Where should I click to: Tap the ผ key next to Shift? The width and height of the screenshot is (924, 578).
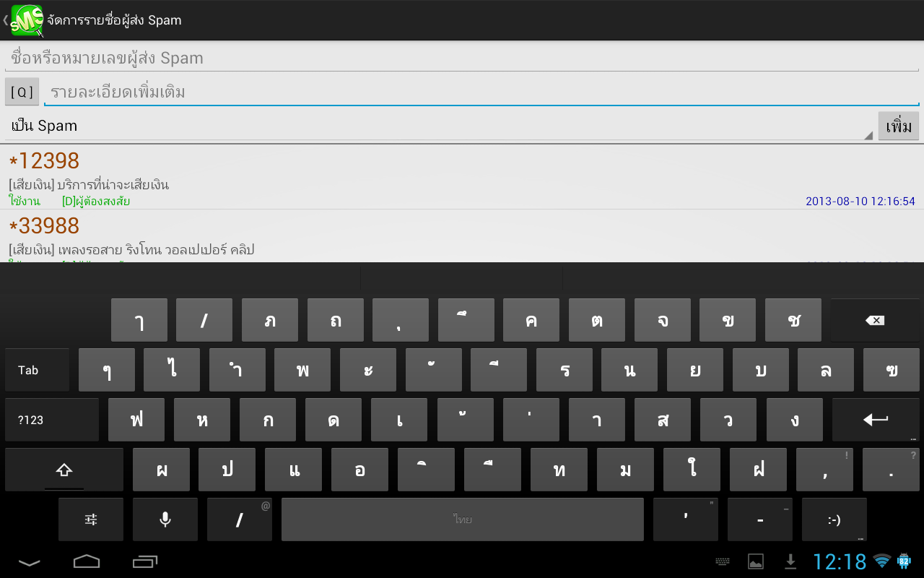(x=162, y=470)
